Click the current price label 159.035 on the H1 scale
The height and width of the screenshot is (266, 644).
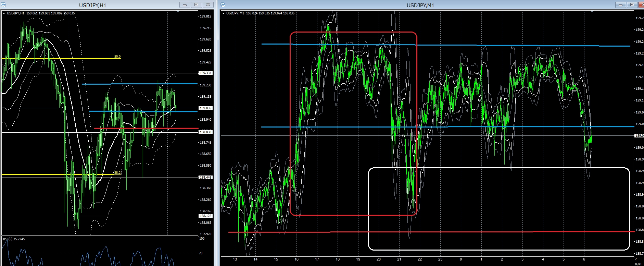(x=205, y=108)
